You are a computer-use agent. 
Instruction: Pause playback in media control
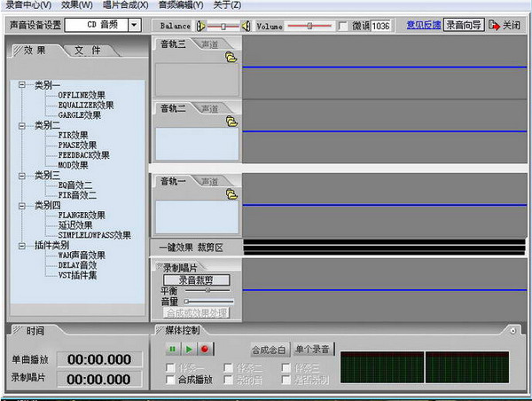click(x=173, y=349)
